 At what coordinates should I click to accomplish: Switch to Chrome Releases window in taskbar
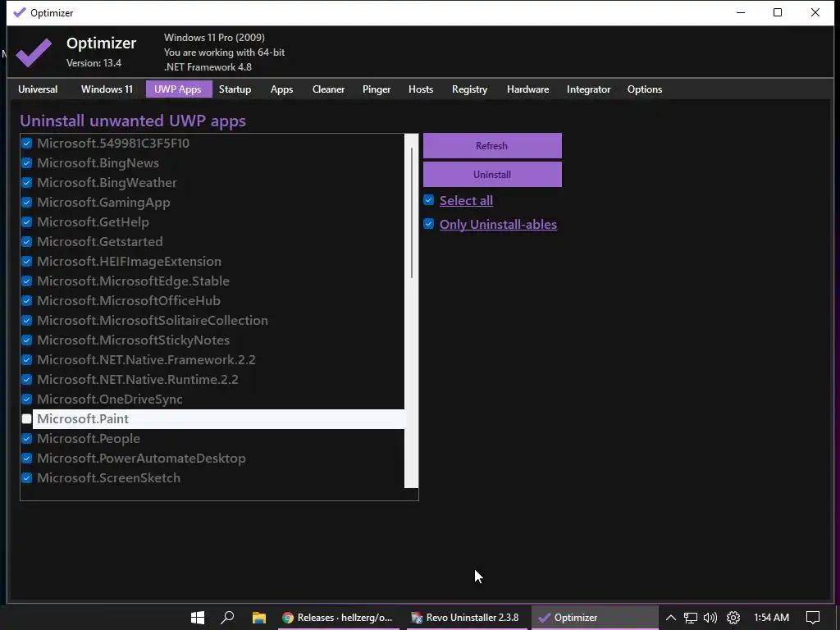pos(337,617)
